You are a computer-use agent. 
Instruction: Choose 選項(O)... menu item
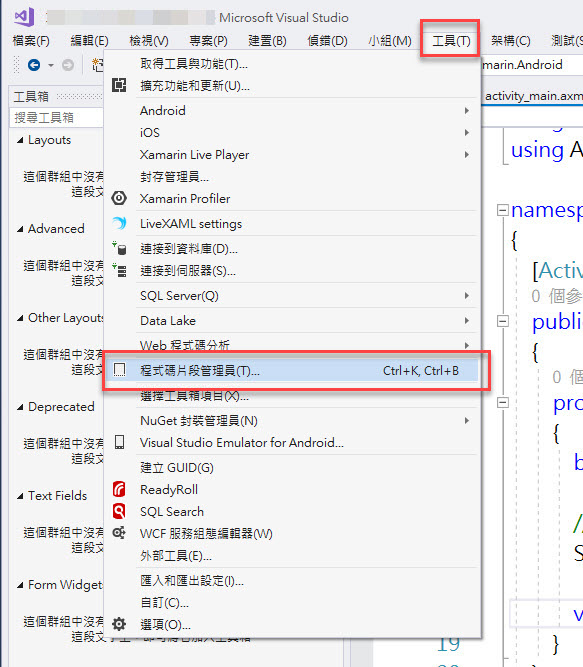(291, 624)
